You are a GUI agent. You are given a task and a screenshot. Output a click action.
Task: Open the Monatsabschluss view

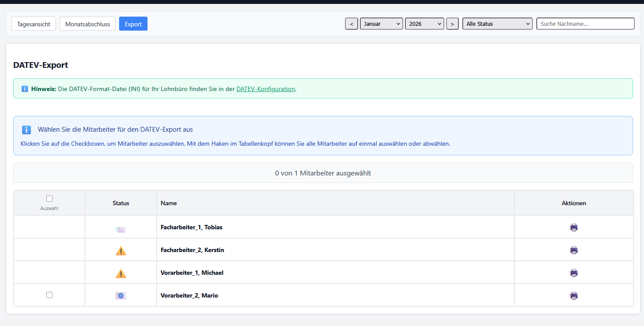tap(88, 24)
